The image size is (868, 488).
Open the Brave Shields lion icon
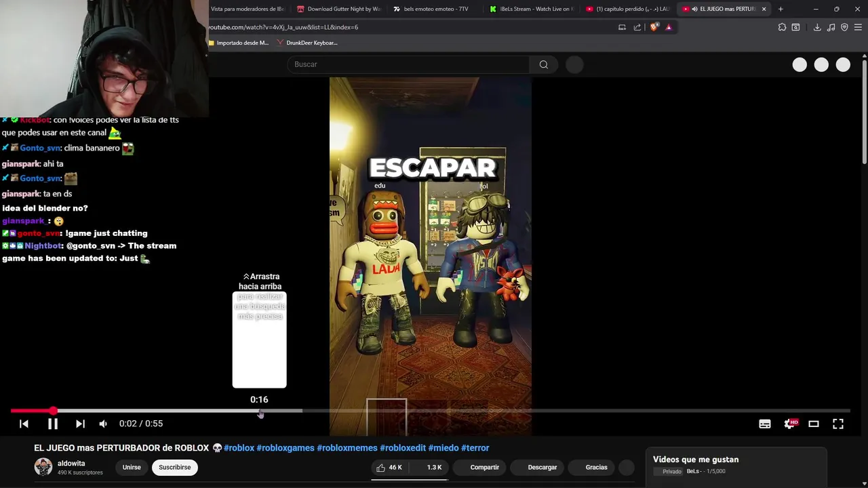coord(654,27)
